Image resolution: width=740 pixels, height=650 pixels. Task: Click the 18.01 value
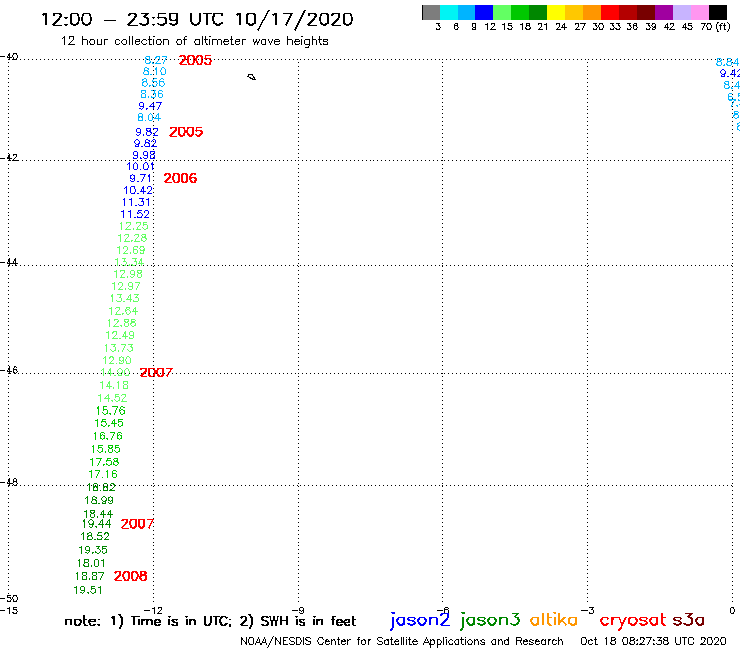point(91,563)
